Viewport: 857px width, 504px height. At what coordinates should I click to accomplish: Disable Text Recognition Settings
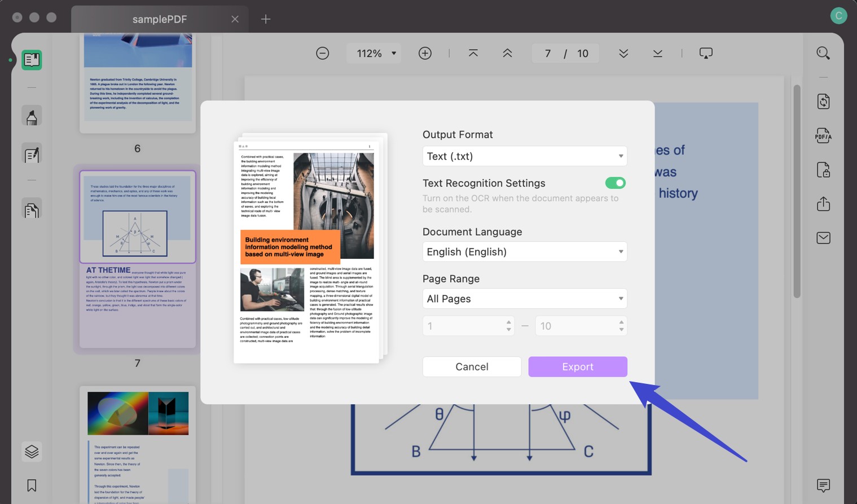(x=615, y=183)
